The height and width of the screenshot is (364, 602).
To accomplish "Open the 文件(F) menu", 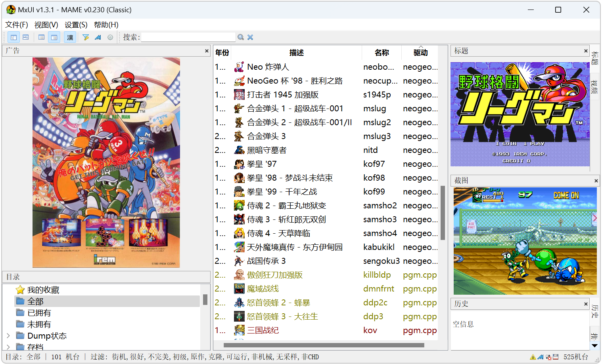I will 17,25.
